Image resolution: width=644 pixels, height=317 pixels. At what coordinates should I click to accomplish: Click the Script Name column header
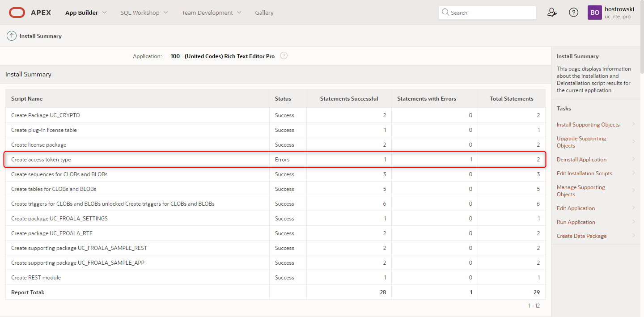[x=27, y=99]
